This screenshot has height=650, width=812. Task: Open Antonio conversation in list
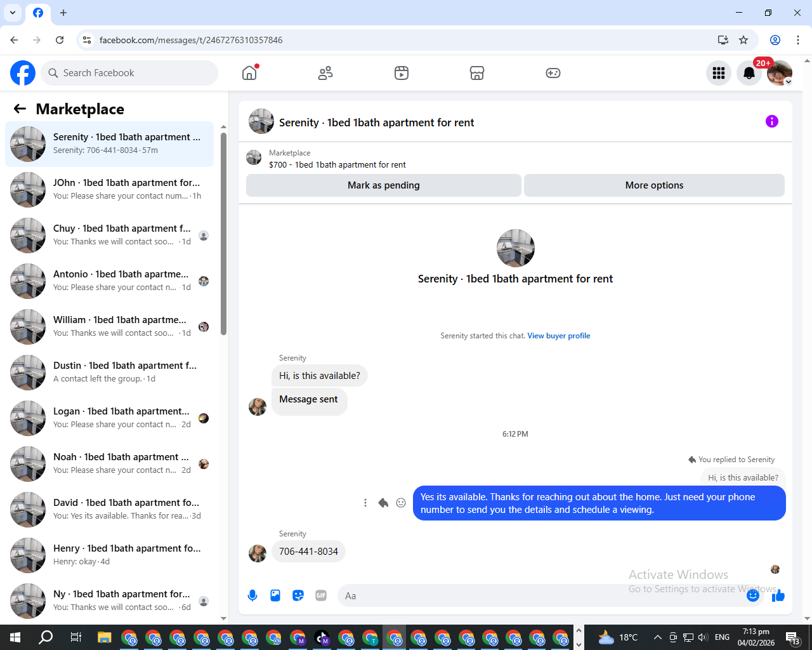pyautogui.click(x=109, y=281)
